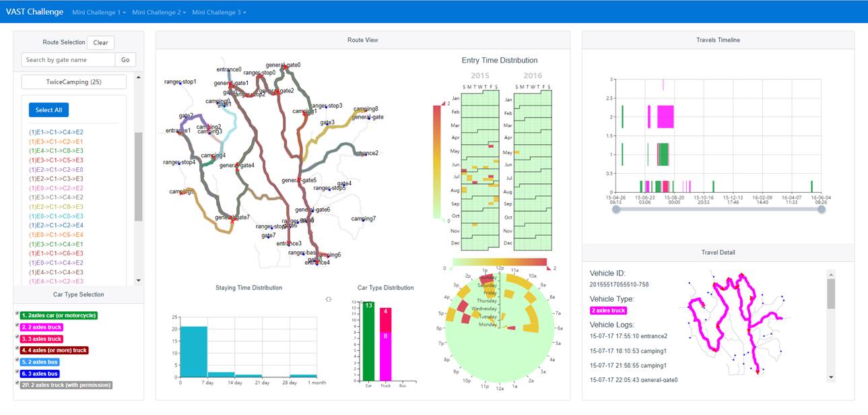The image size is (868, 415).
Task: Expand the Mini Challenge 2 menu
Action: (x=158, y=12)
